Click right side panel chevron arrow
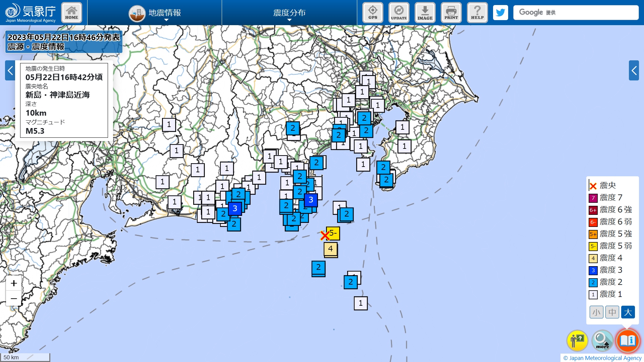The width and height of the screenshot is (644, 362). coord(634,70)
